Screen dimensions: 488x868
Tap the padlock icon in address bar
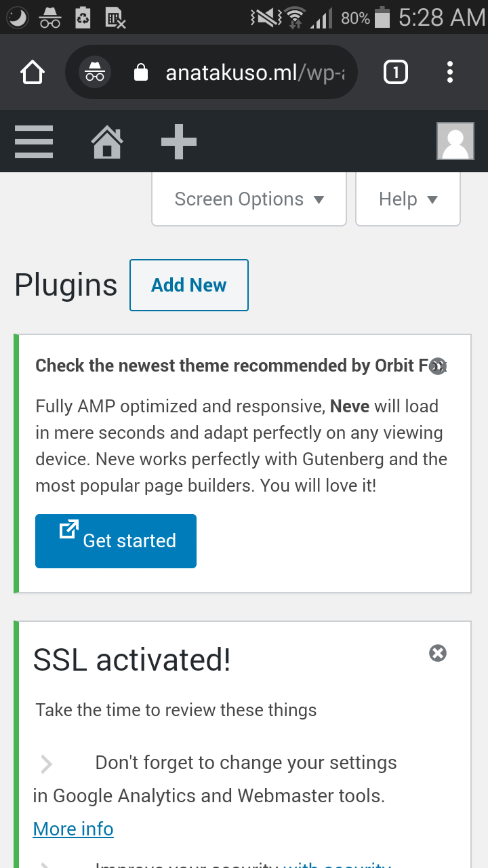click(x=141, y=73)
